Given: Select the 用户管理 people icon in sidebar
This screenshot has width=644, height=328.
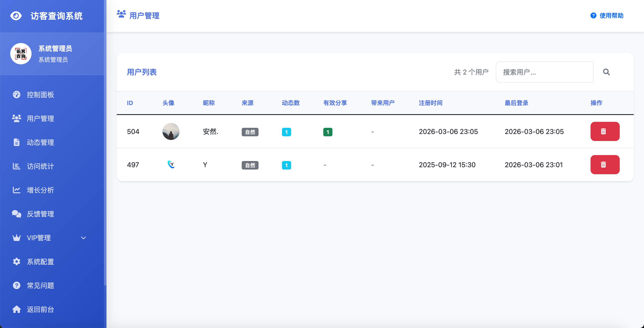Looking at the screenshot, I should click(16, 118).
